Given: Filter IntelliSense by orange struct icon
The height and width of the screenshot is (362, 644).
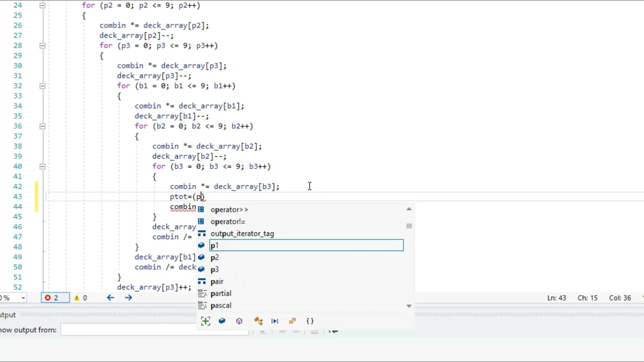Looking at the screenshot, I should click(292, 321).
